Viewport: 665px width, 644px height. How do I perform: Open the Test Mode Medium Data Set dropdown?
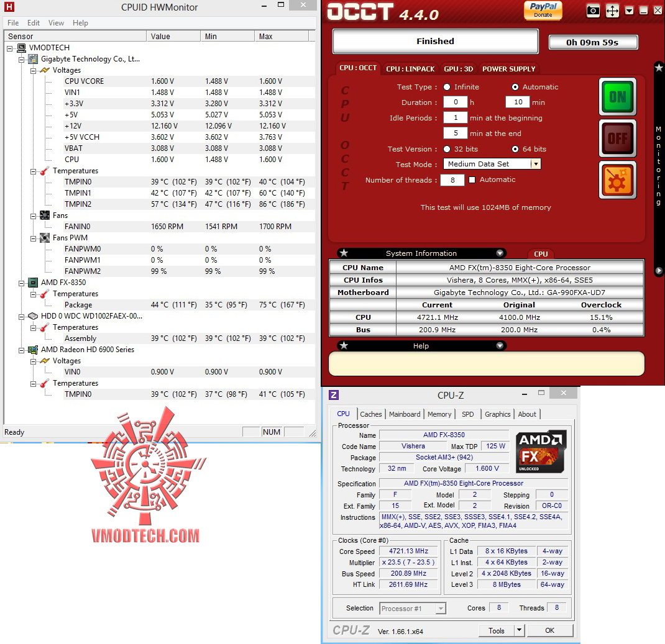(x=536, y=164)
